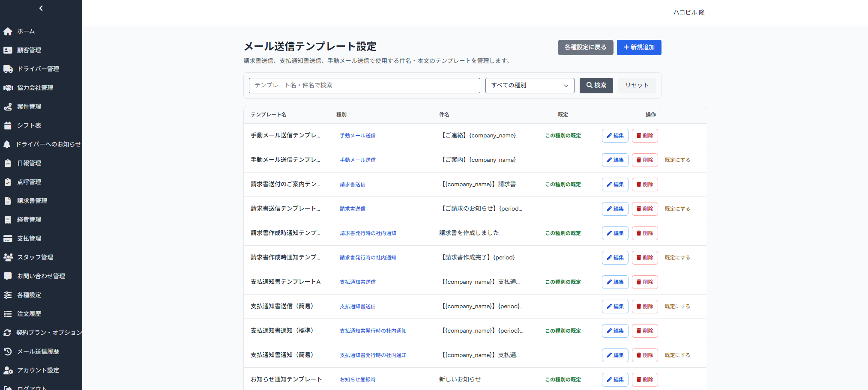Screen dimensions: 868x390
Task: Click お知らせ登録時 type tag
Action: click(358, 380)
